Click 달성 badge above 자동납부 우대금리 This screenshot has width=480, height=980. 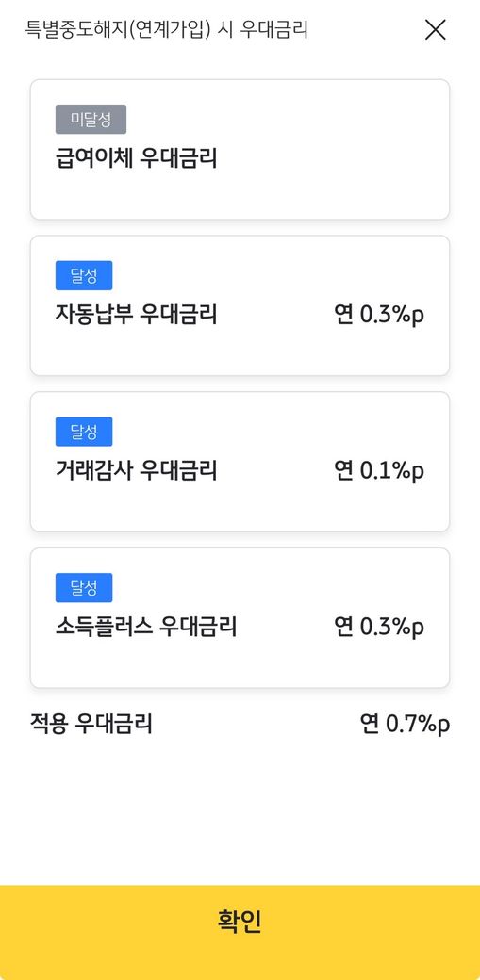click(84, 275)
